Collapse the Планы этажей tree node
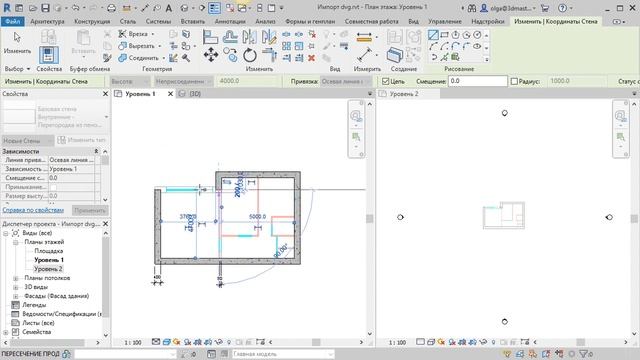The height and width of the screenshot is (360, 640). click(16, 242)
